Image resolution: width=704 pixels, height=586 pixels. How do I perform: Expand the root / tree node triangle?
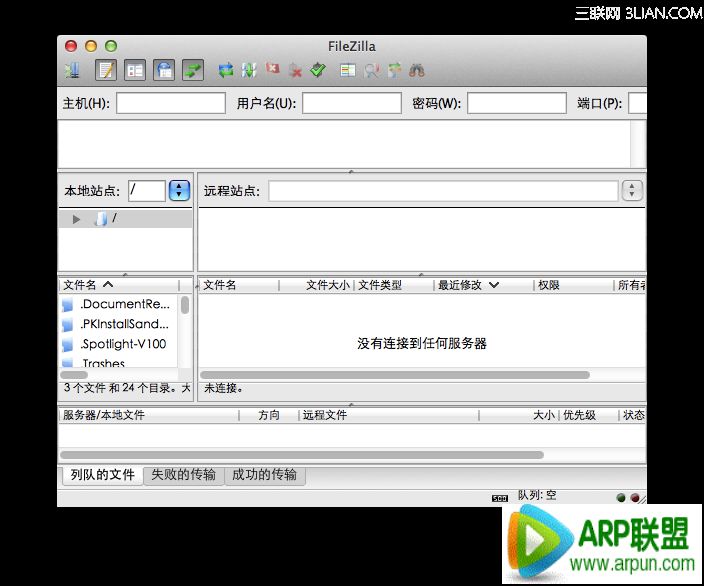(76, 219)
